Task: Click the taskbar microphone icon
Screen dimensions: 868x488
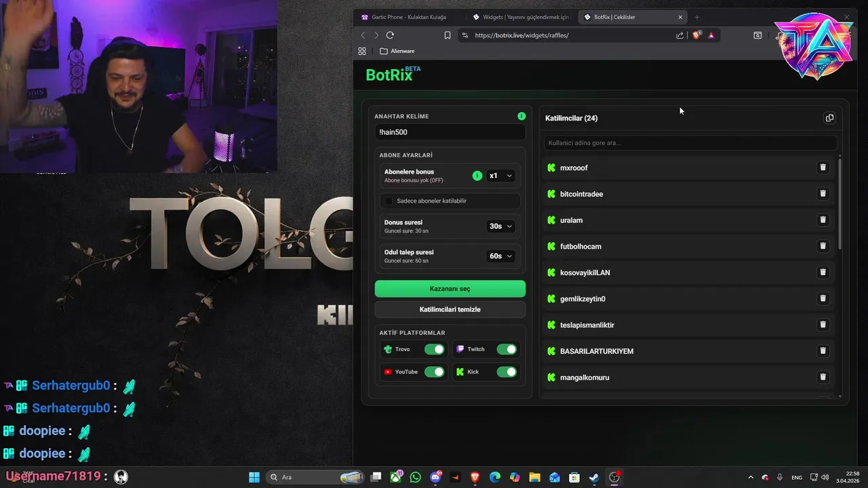Action: pyautogui.click(x=780, y=477)
